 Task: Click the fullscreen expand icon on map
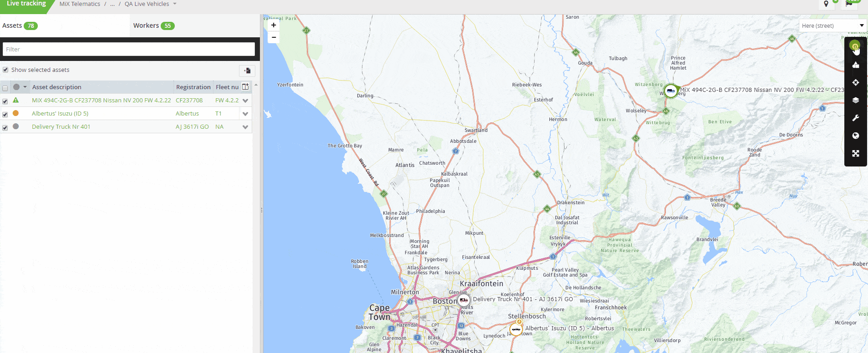pyautogui.click(x=856, y=153)
